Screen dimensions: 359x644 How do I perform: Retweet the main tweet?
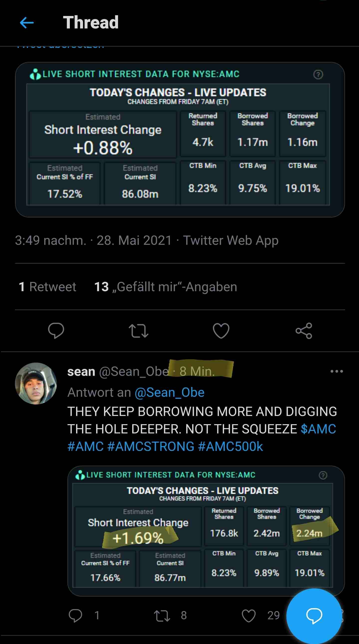(138, 331)
